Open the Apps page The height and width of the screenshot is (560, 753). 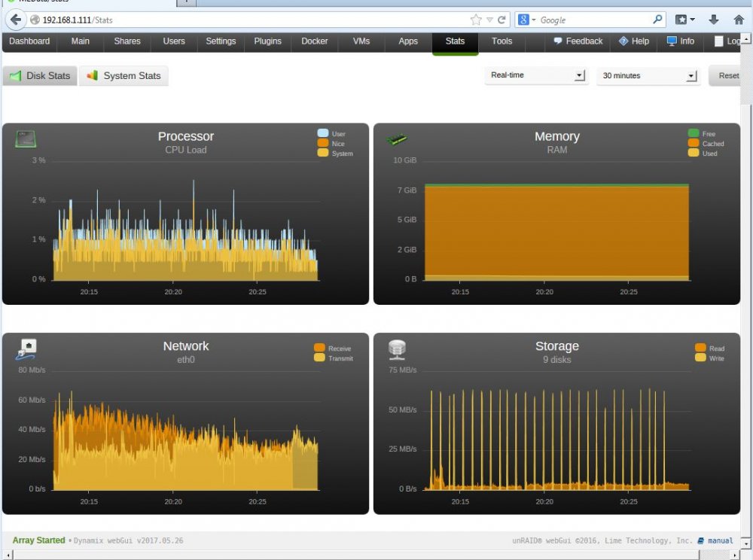click(408, 41)
